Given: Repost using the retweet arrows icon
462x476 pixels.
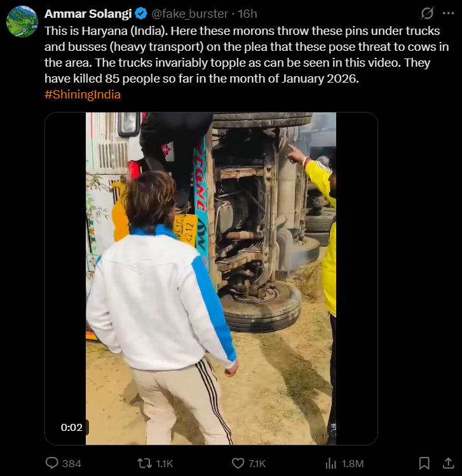Looking at the screenshot, I should tap(144, 463).
